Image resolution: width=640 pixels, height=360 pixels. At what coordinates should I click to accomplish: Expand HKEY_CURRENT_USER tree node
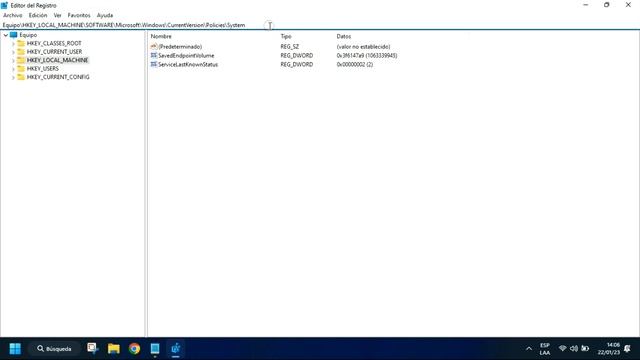coord(13,52)
